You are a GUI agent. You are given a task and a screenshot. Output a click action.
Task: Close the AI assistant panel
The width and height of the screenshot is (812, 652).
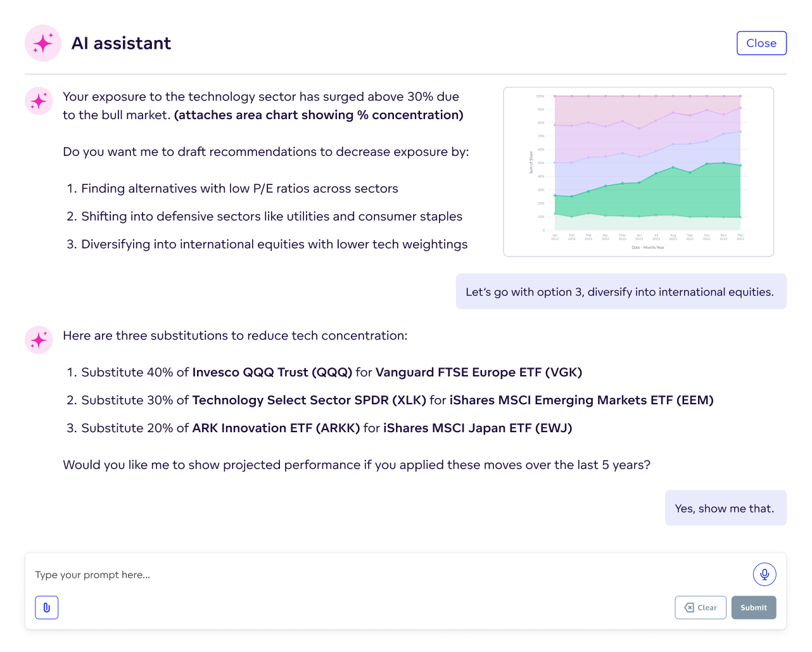pyautogui.click(x=761, y=43)
